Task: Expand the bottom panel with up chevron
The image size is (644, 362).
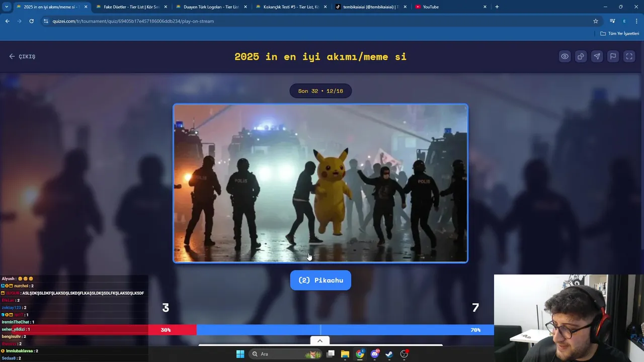Action: 319,341
